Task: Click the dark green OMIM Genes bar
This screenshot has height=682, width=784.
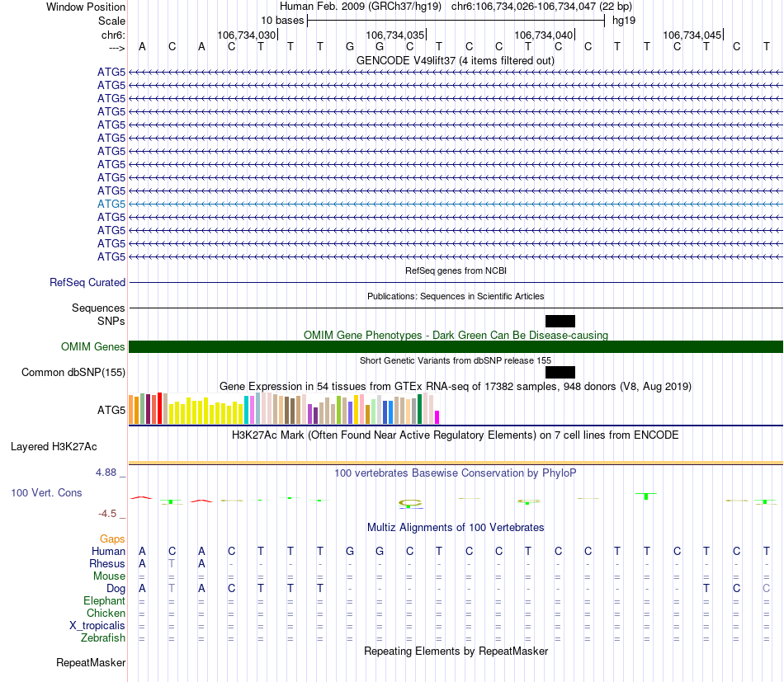Action: 456,346
